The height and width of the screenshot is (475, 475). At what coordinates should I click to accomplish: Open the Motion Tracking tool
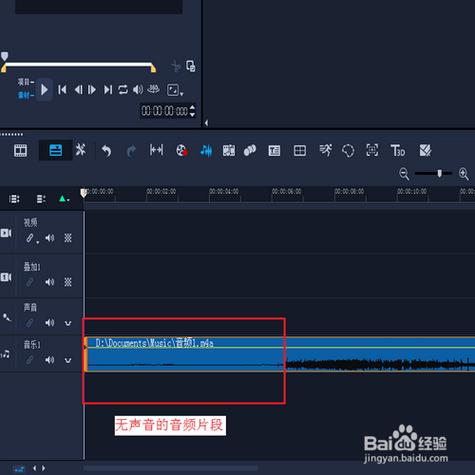click(x=250, y=150)
